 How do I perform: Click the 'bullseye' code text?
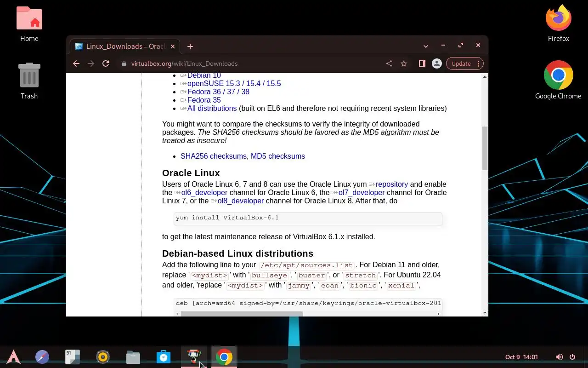click(269, 275)
